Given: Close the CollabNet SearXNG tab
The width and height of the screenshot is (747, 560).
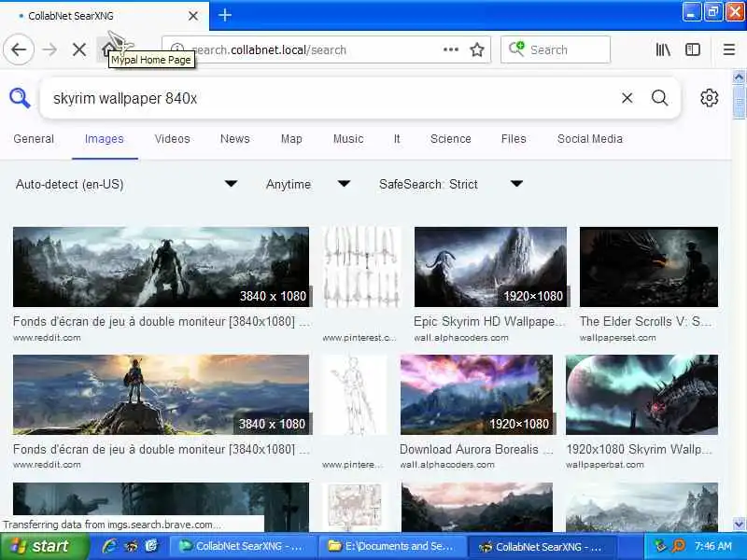Looking at the screenshot, I should [193, 16].
